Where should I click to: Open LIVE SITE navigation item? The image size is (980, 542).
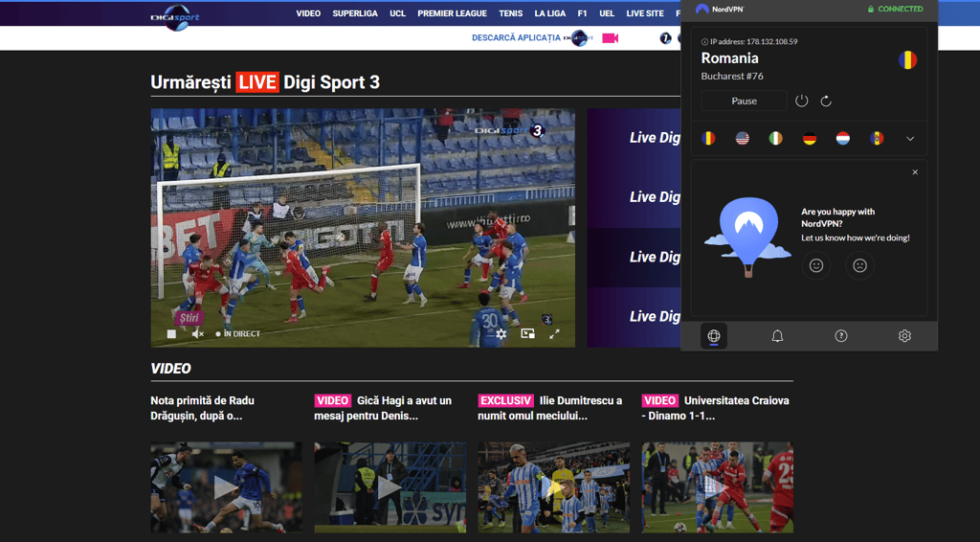(x=645, y=13)
